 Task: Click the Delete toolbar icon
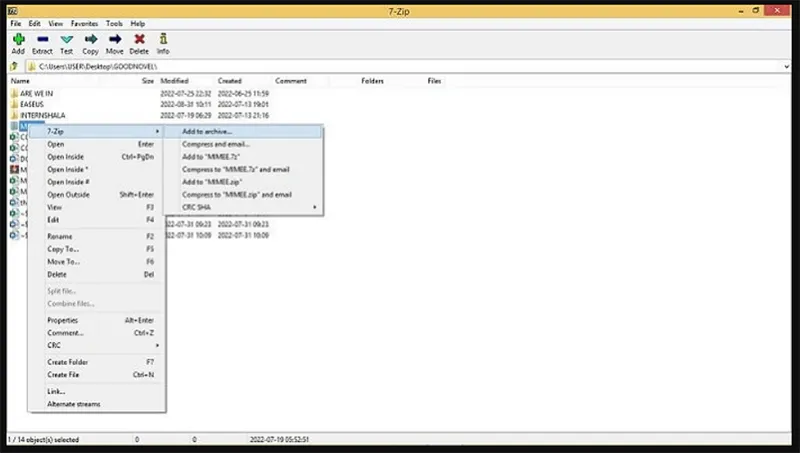coord(139,39)
